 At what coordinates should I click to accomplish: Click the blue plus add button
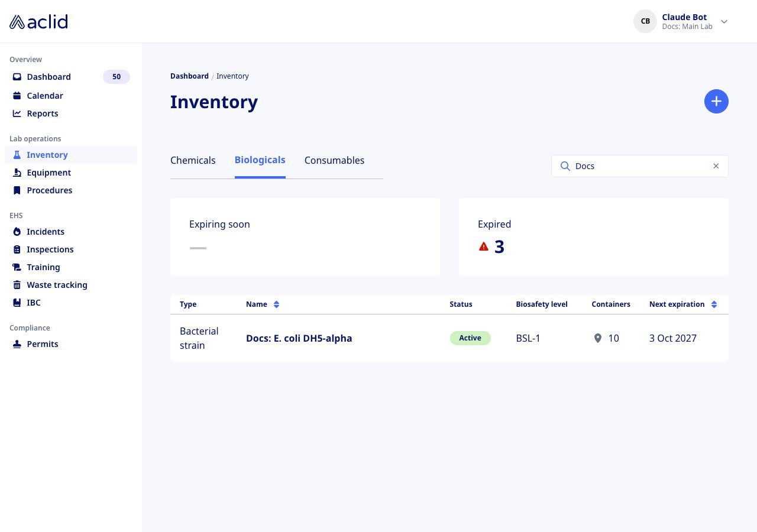tap(716, 102)
